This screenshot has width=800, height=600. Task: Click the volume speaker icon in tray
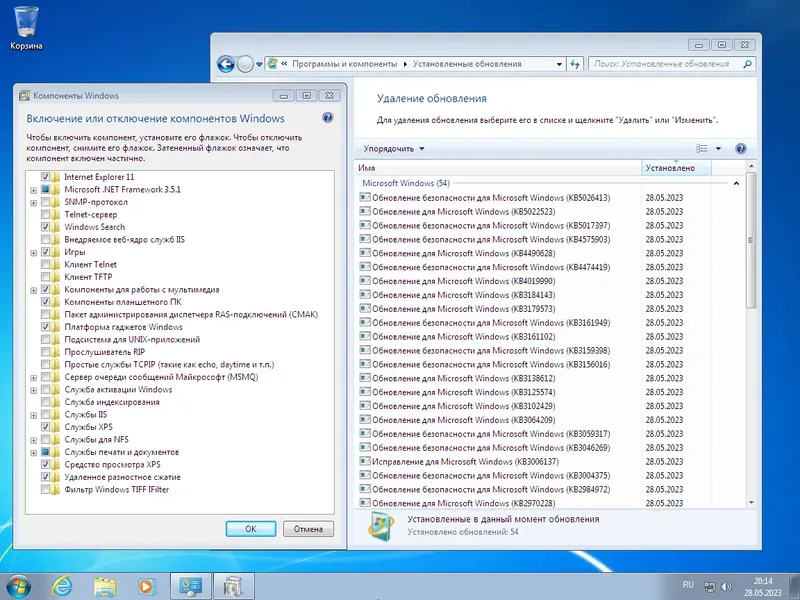(x=726, y=587)
